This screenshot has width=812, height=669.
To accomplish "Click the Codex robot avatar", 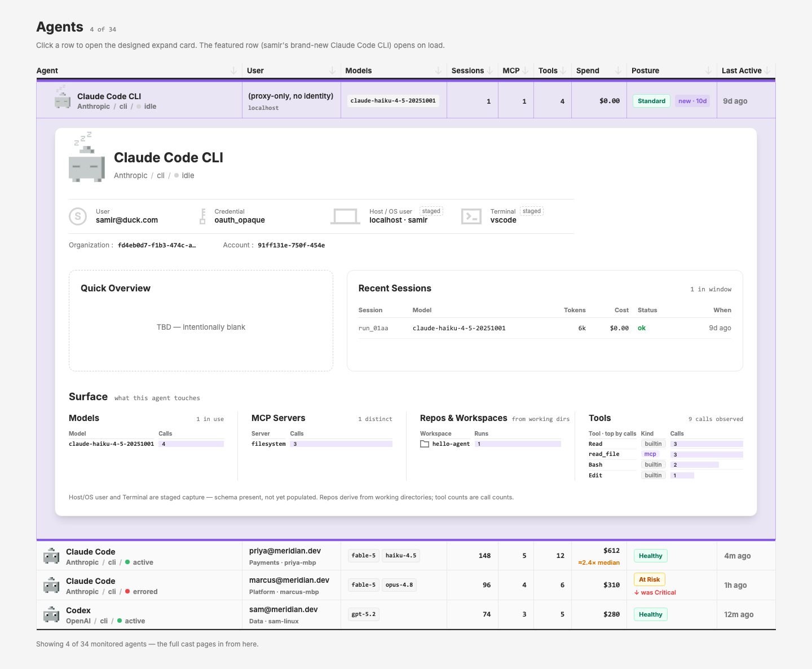I will (x=51, y=615).
